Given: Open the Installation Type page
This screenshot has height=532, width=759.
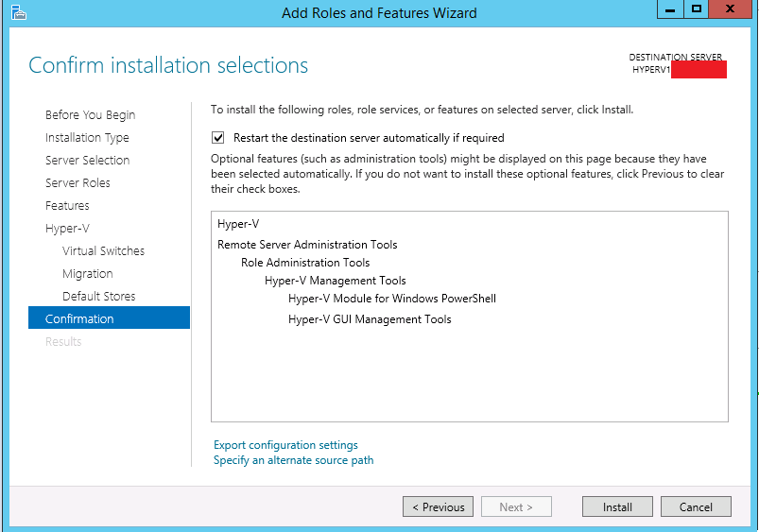Looking at the screenshot, I should coord(87,137).
